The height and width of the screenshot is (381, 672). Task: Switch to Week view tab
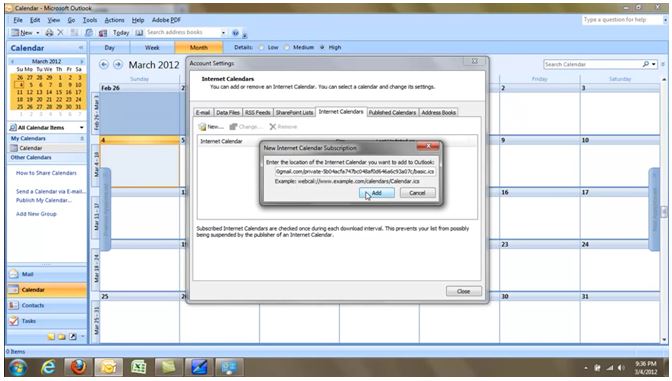pos(152,48)
